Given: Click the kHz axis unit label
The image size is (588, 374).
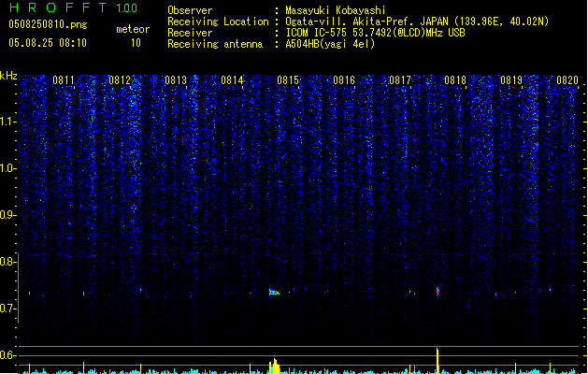Looking at the screenshot, I should click(8, 76).
